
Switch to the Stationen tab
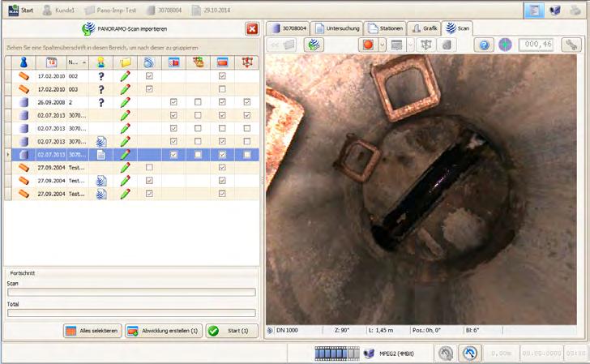point(385,28)
